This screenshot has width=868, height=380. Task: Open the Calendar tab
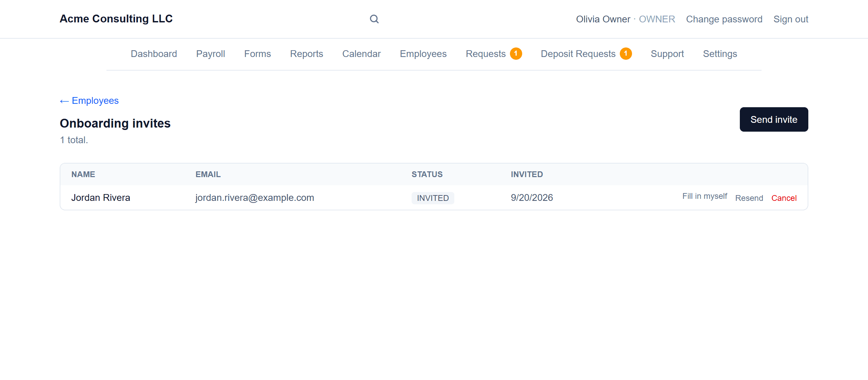[361, 54]
